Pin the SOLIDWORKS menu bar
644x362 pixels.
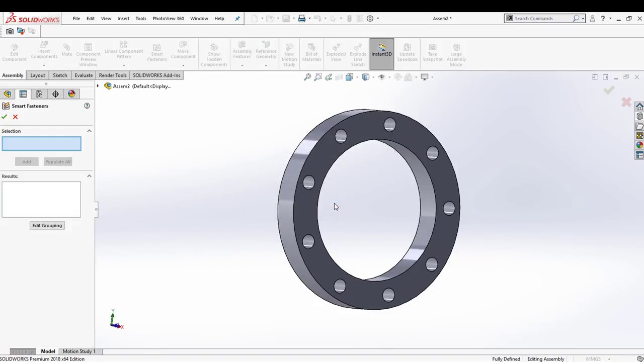point(237,19)
